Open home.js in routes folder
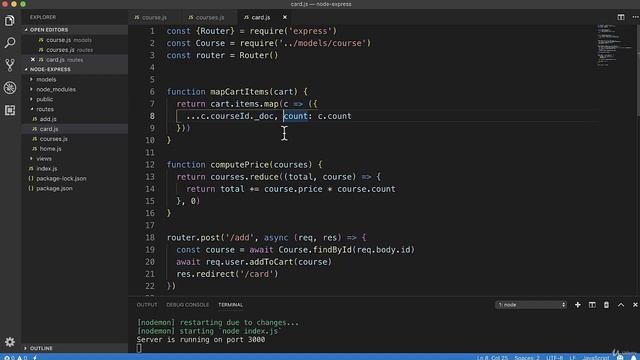 (50, 149)
